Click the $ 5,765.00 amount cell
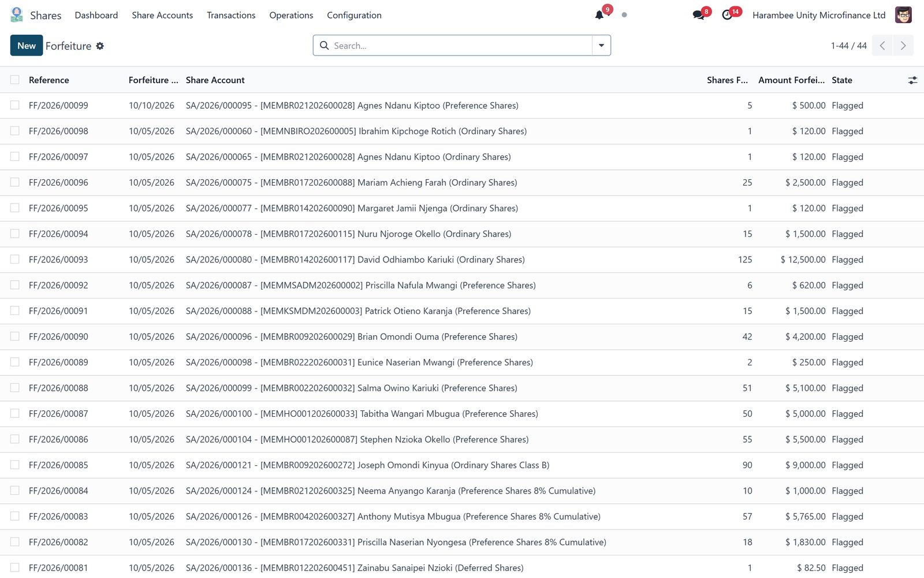This screenshot has height=578, width=924. click(x=805, y=517)
